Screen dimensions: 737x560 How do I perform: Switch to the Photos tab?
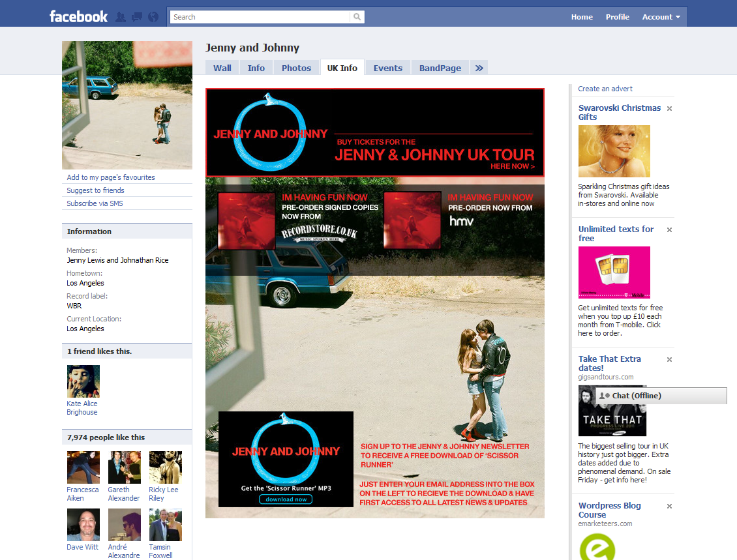297,68
